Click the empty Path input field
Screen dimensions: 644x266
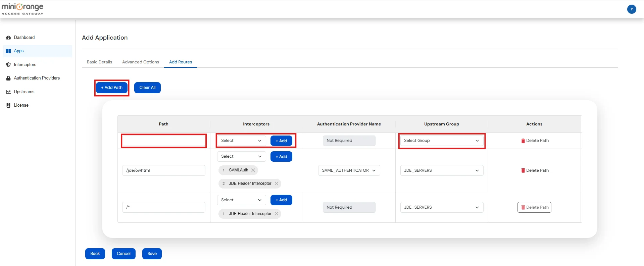coord(164,141)
